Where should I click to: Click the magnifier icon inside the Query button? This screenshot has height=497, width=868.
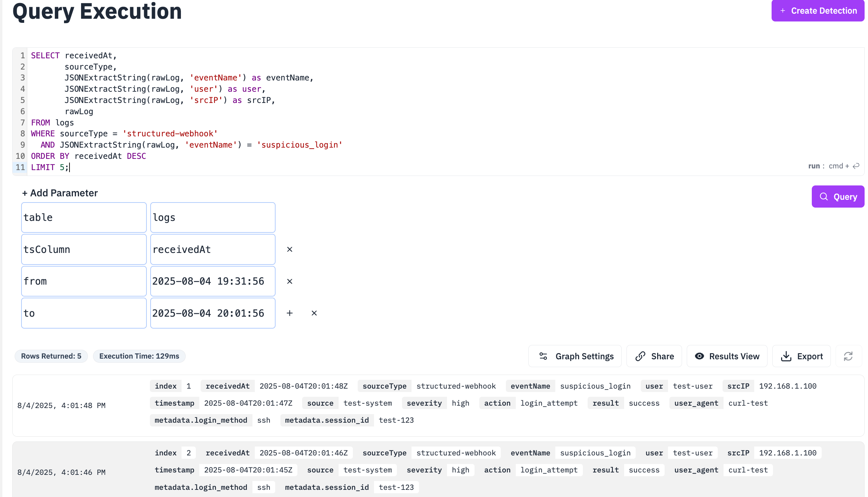pos(824,197)
